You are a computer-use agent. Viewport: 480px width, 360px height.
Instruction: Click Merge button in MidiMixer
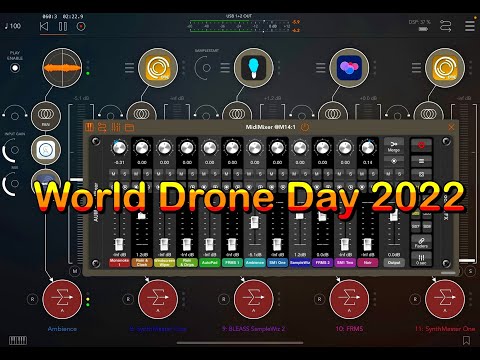[394, 146]
